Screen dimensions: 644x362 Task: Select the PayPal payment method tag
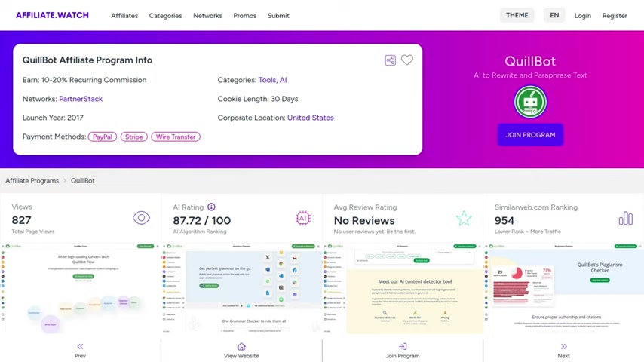point(103,137)
